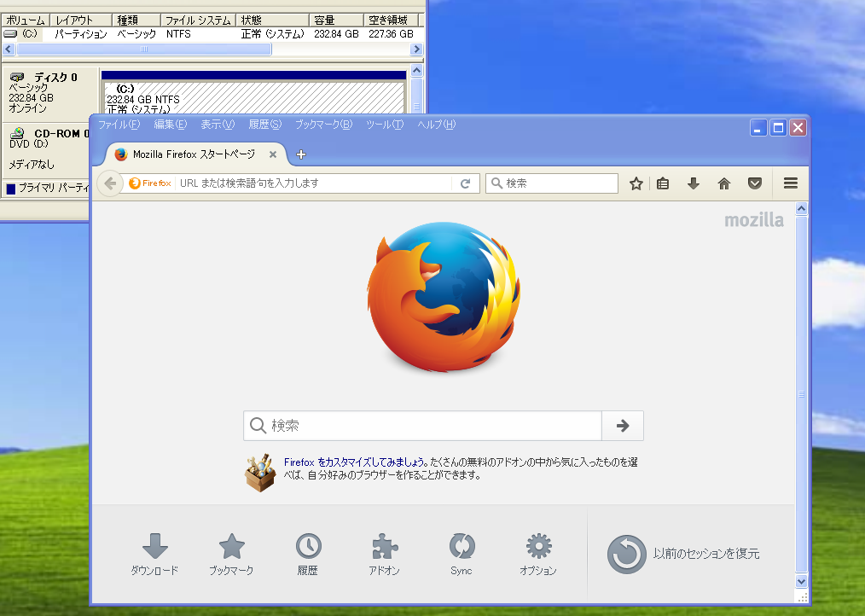865x616 pixels.
Task: Click the プライマリ パーティション legend entry
Action: point(49,189)
